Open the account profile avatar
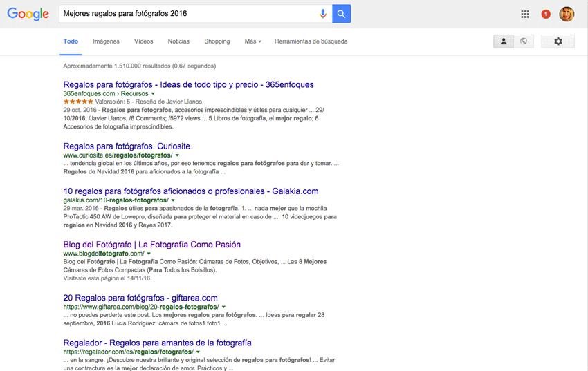The image size is (588, 371). [567, 15]
